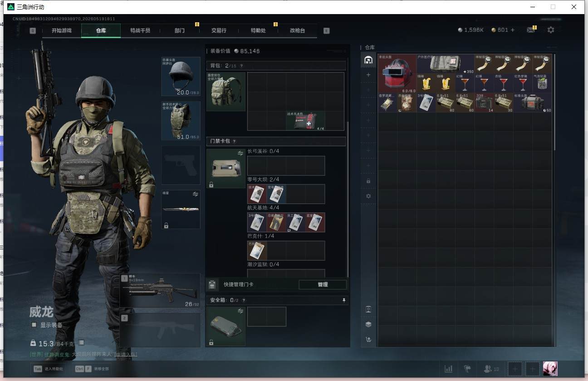Select the equipped helmet slot showing 20.0

[x=181, y=76]
